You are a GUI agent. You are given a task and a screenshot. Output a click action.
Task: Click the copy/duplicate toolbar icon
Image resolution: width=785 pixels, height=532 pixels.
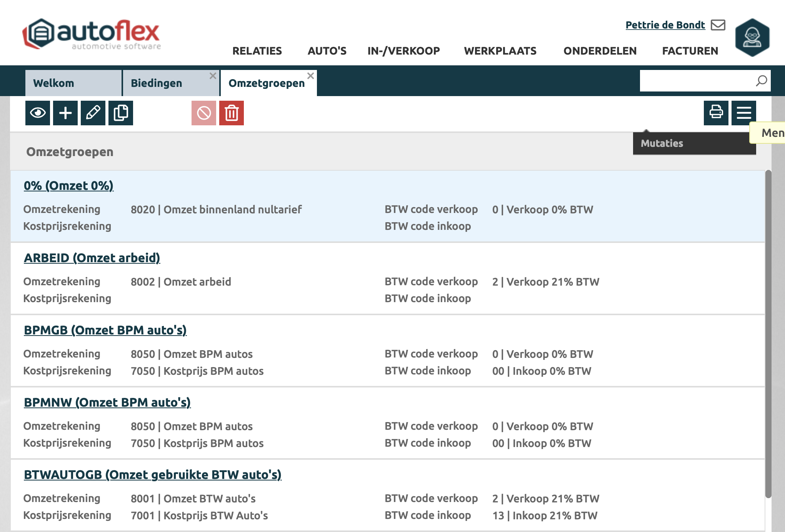pyautogui.click(x=121, y=113)
